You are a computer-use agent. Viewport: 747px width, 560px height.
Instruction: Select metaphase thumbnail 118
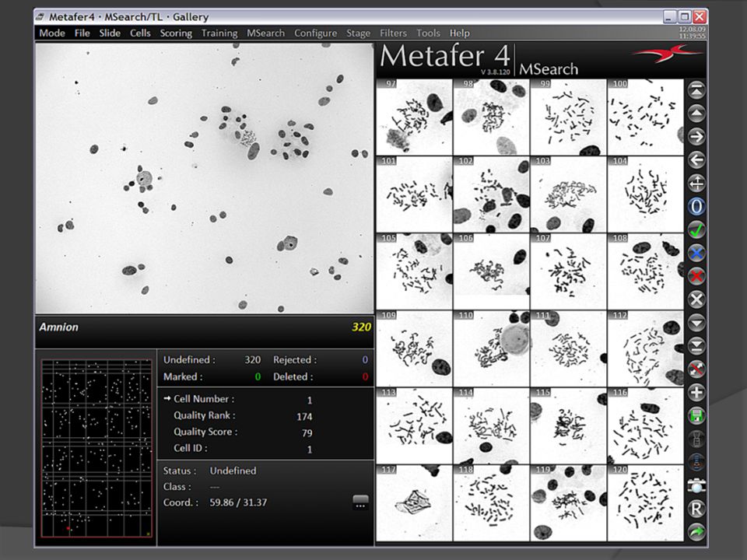pyautogui.click(x=491, y=503)
